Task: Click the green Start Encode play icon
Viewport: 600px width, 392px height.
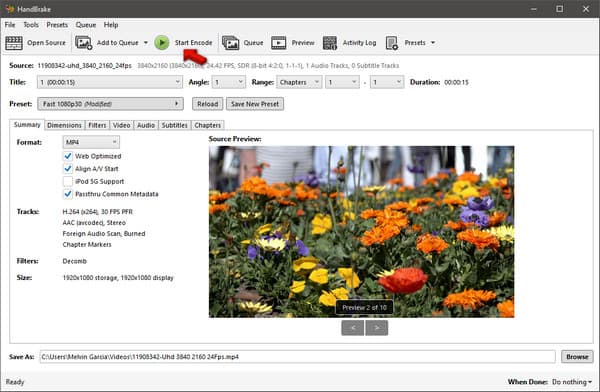Action: (162, 42)
